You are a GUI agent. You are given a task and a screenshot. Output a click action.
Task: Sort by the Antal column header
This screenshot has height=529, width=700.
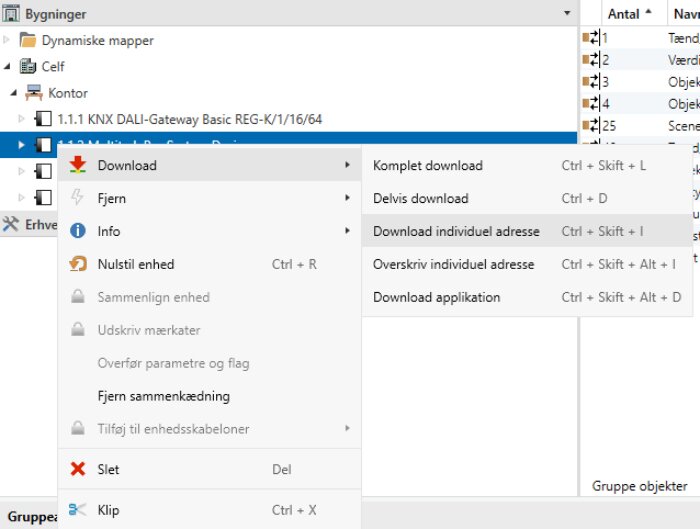pyautogui.click(x=624, y=13)
